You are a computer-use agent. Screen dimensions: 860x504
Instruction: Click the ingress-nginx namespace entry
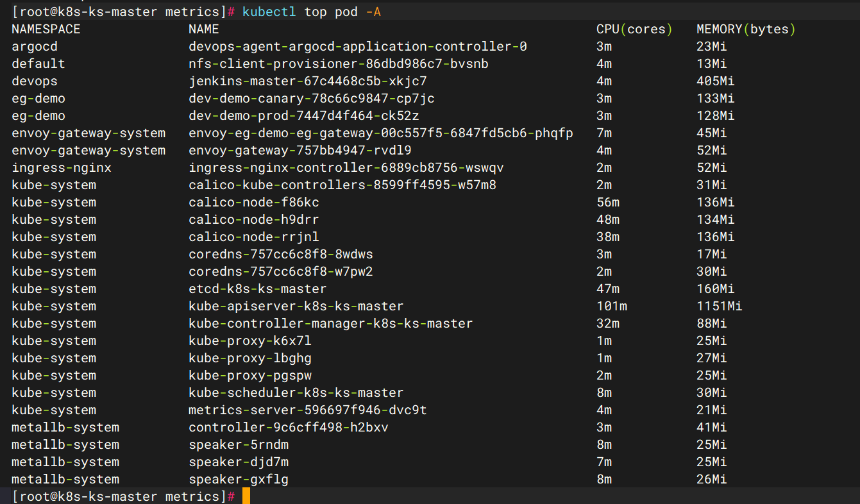pyautogui.click(x=62, y=168)
